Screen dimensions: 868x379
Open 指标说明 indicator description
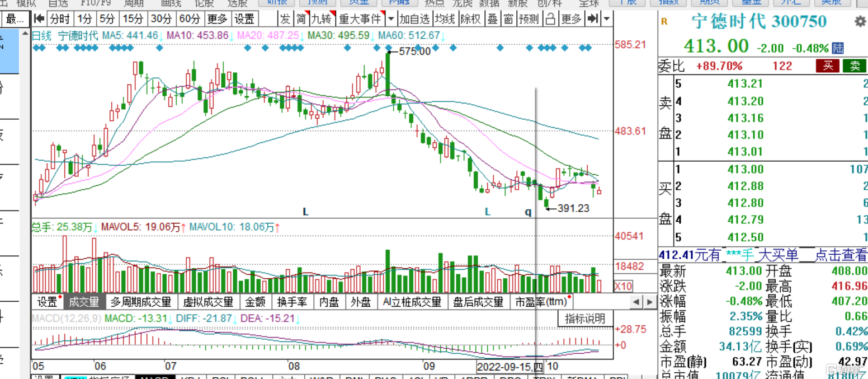pyautogui.click(x=585, y=319)
